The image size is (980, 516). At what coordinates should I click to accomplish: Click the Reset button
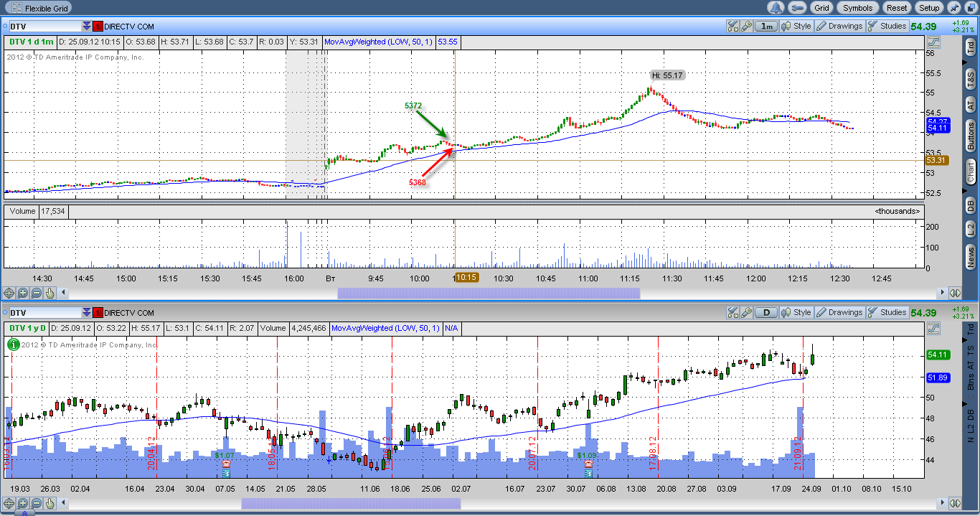897,8
